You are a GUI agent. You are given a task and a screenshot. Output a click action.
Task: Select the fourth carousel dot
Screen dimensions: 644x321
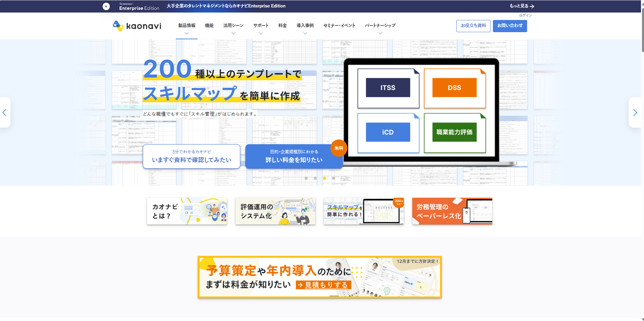[x=334, y=178]
